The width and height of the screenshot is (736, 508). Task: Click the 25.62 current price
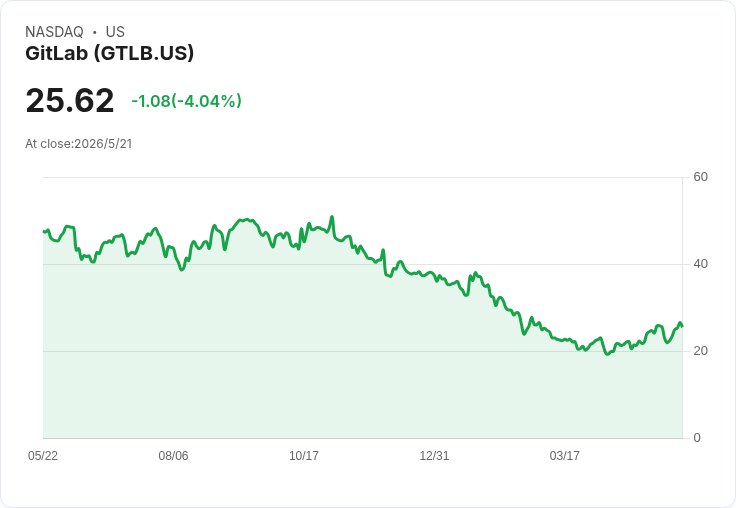(x=70, y=100)
